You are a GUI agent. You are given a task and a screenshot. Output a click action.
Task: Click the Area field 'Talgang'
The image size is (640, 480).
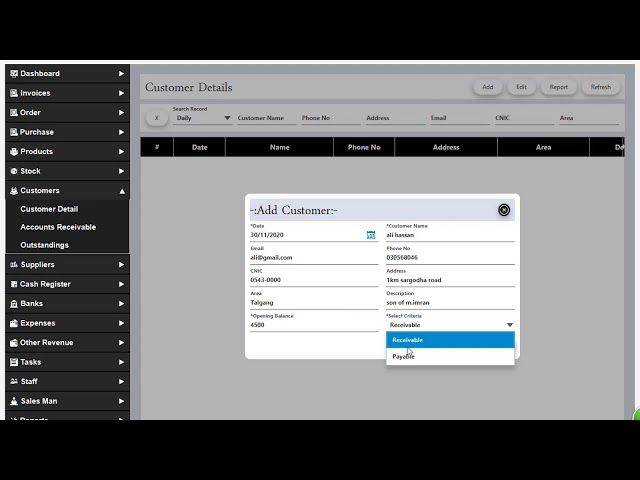[314, 302]
